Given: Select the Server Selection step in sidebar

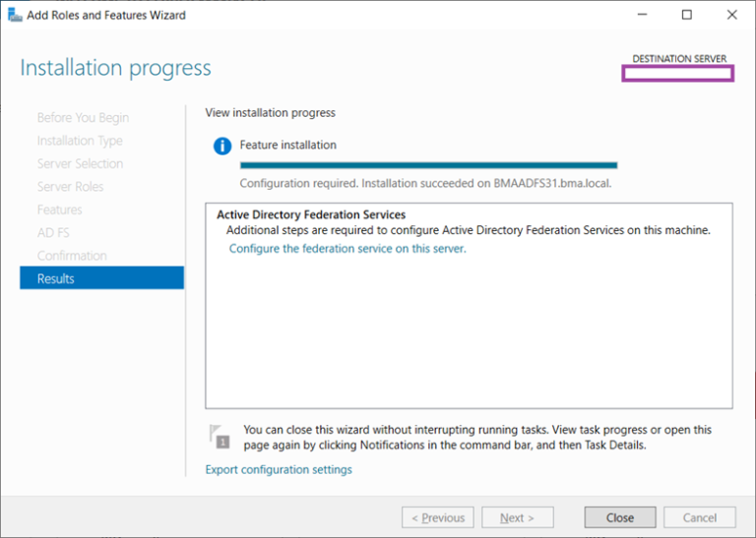Looking at the screenshot, I should (x=80, y=163).
